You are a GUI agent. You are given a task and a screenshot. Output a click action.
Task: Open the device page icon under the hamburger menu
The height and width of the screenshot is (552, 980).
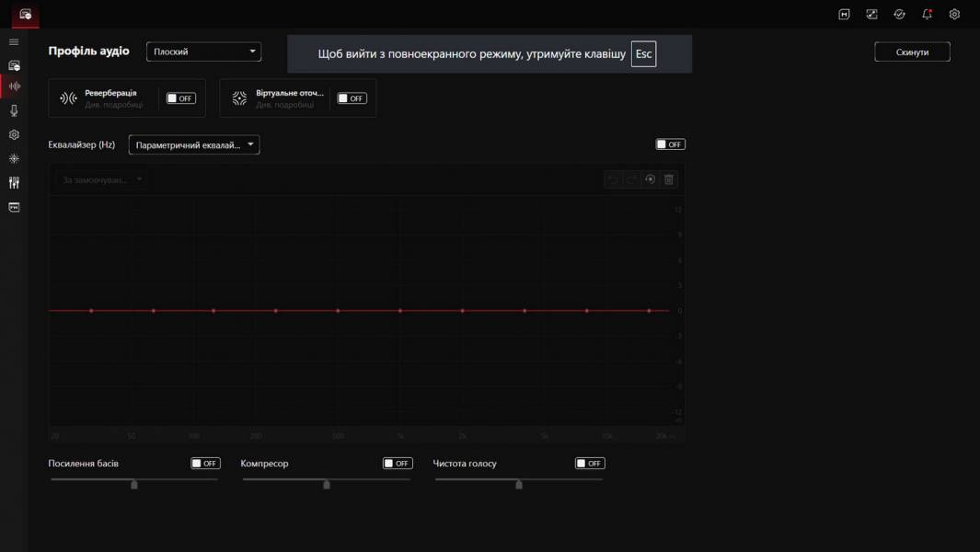point(14,65)
